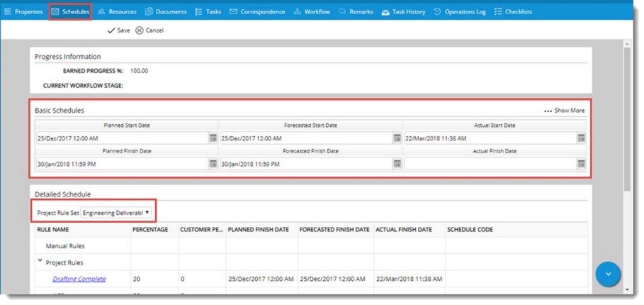Open the Project Rule Set dropdown
This screenshot has width=644, height=305.
click(x=117, y=213)
